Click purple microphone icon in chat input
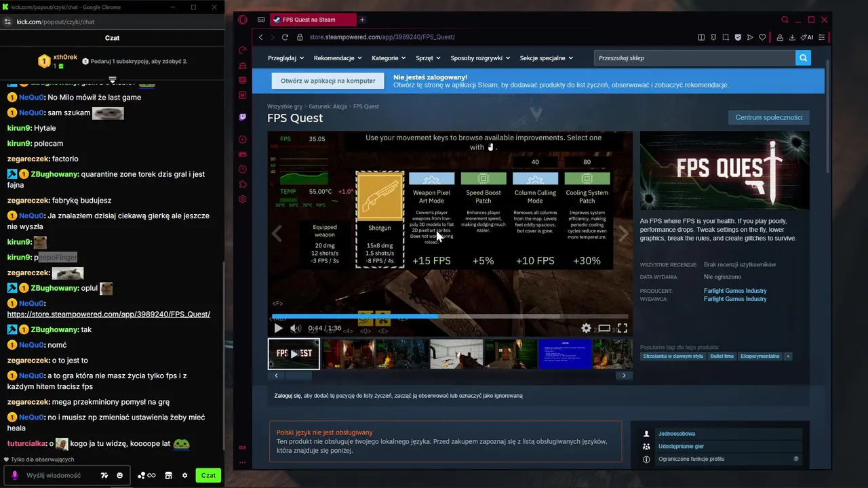Image resolution: width=868 pixels, height=488 pixels. 15,475
